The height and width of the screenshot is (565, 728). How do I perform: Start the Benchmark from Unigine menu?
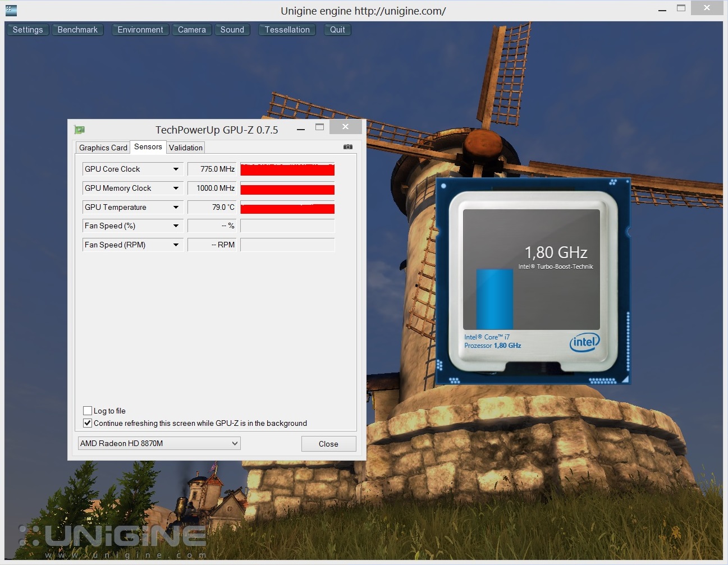click(77, 30)
